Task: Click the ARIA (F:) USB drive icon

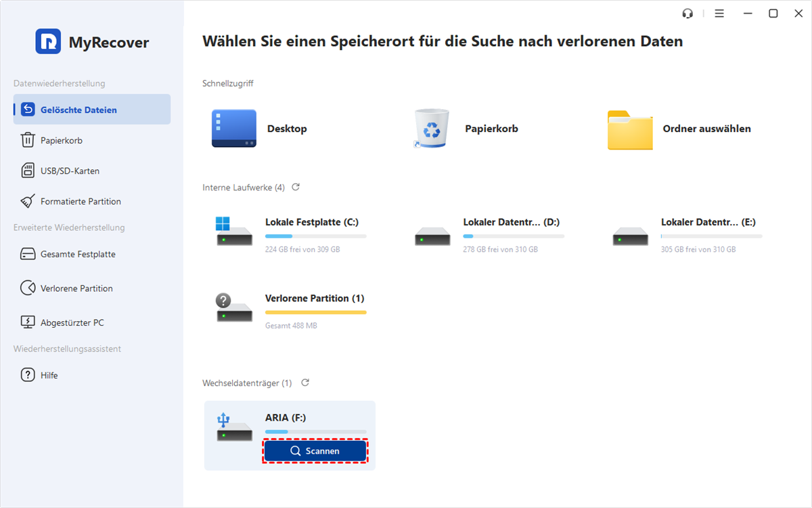Action: (x=233, y=428)
